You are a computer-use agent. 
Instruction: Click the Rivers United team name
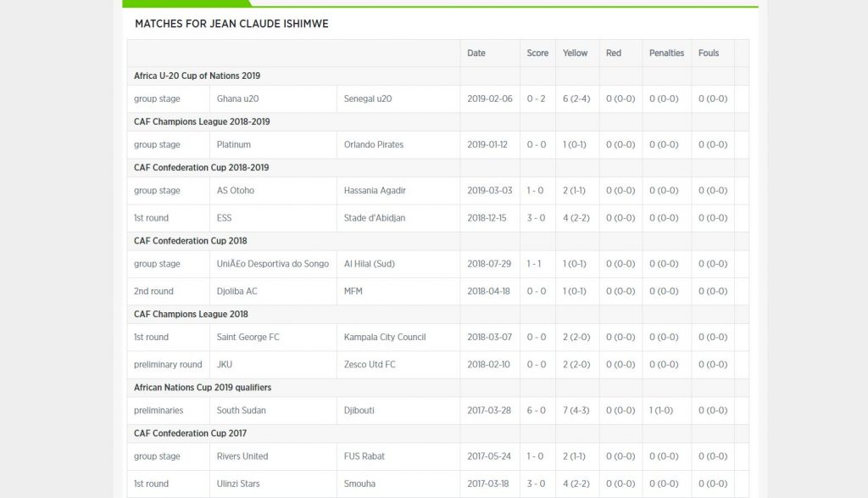coord(242,456)
